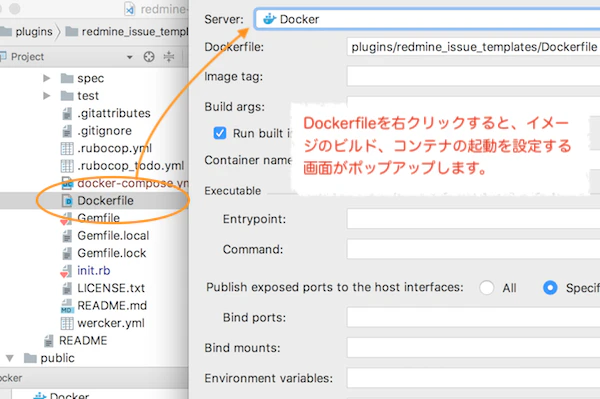Click the init.rb ruby file icon
The image size is (600, 399).
67,271
